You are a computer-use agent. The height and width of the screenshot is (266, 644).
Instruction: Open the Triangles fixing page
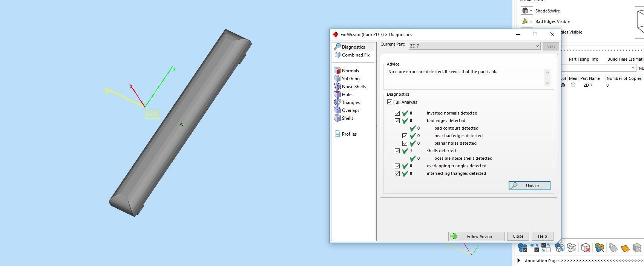pyautogui.click(x=347, y=102)
